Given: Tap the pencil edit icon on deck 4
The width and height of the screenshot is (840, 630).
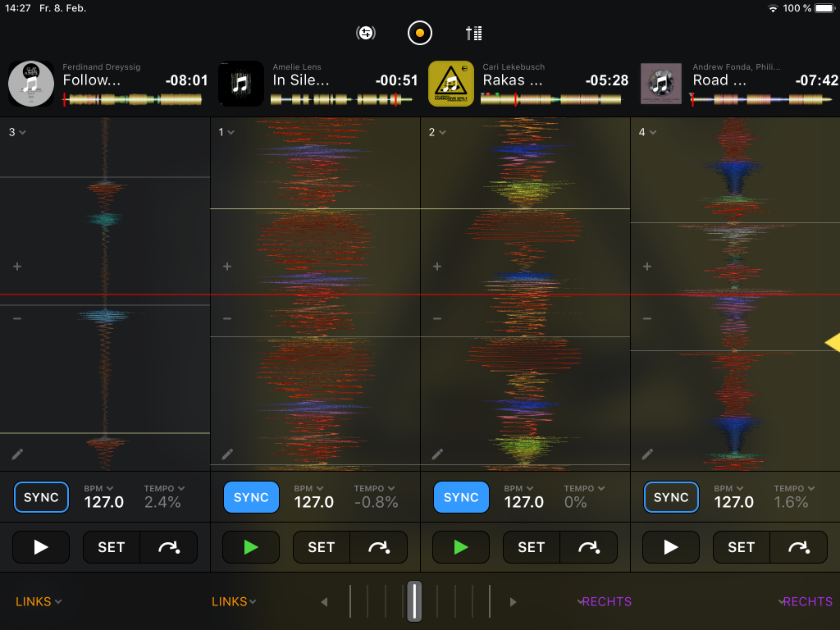Looking at the screenshot, I should (648, 454).
